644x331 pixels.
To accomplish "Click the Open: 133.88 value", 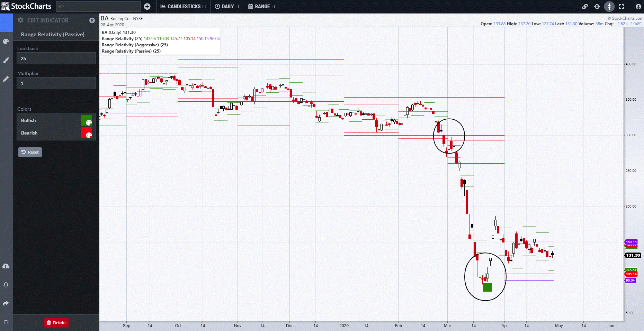I will (493, 24).
